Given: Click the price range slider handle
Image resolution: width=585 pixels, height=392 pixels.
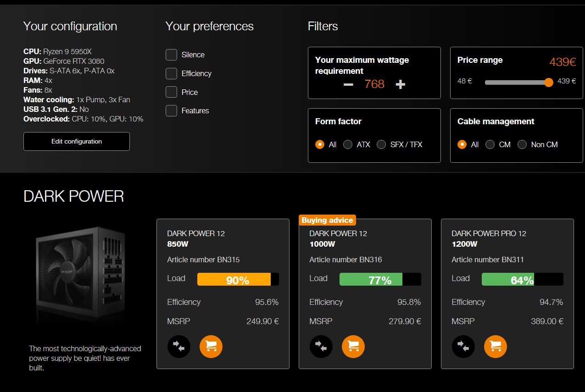Looking at the screenshot, I should click(548, 83).
